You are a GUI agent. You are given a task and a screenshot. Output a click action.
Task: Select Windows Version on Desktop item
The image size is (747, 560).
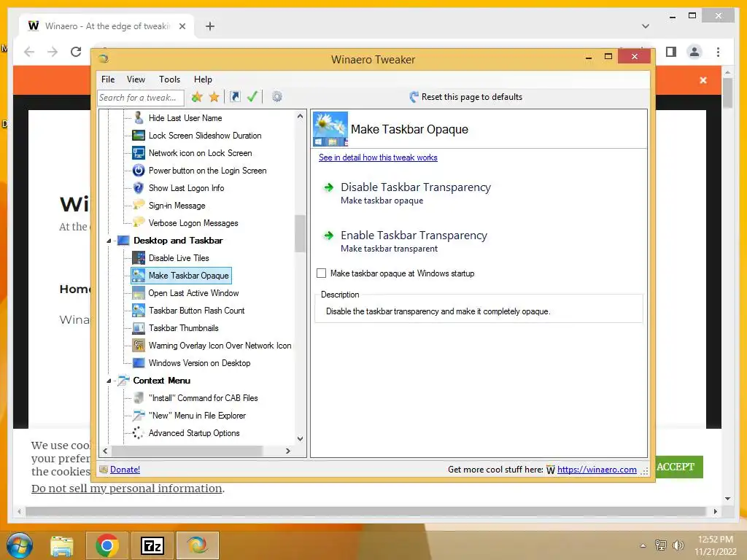[200, 363]
